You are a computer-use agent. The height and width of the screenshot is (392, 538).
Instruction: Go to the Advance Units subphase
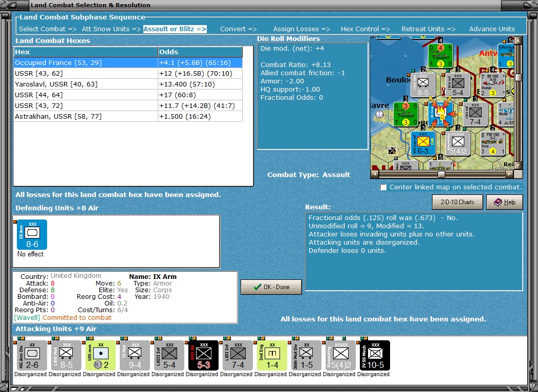click(x=492, y=29)
